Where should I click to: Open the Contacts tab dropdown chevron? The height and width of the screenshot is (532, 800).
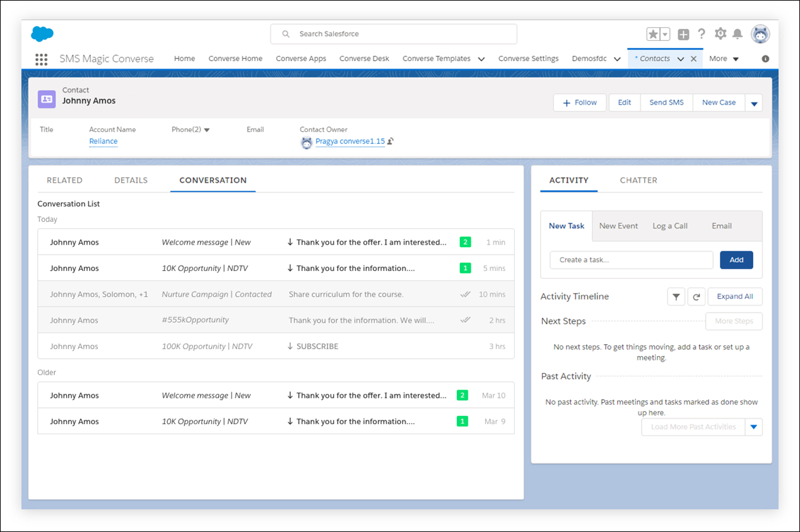pyautogui.click(x=681, y=59)
